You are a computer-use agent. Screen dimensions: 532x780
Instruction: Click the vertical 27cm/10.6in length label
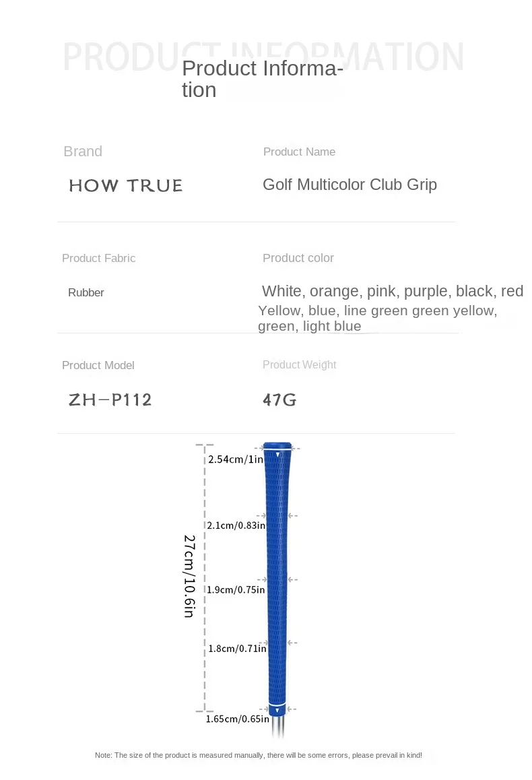[x=189, y=576]
